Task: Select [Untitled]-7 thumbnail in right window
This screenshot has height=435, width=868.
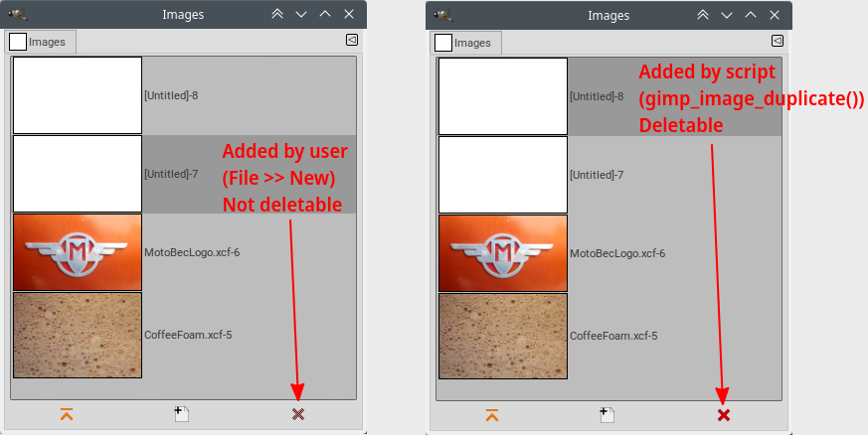Action: [503, 175]
